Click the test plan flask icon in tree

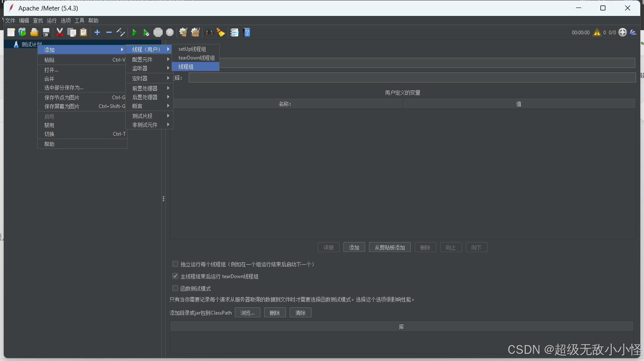tap(16, 44)
